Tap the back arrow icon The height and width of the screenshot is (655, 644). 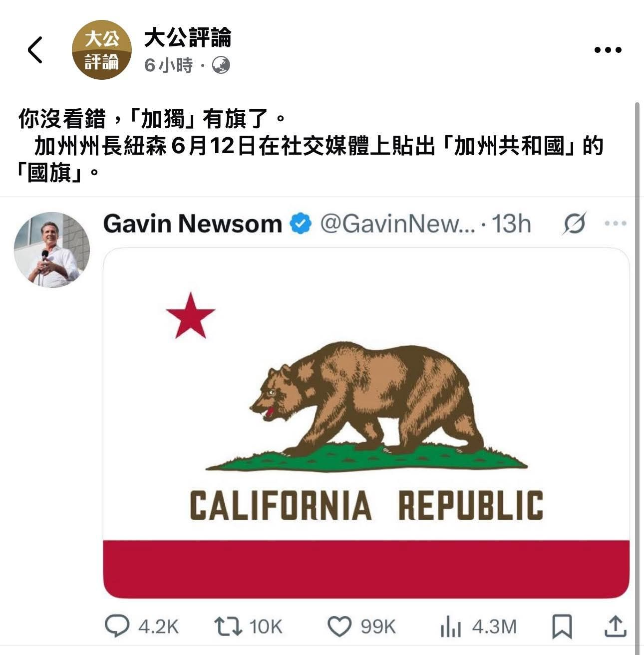(35, 50)
